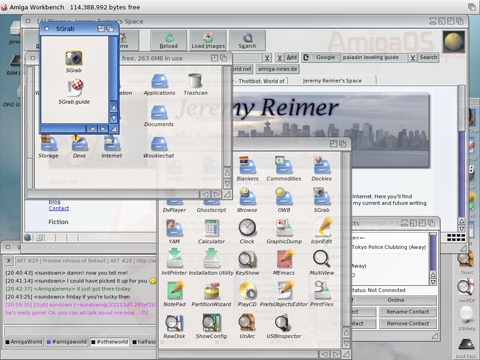Open the Trashcan icon
480x360 pixels.
tap(195, 82)
